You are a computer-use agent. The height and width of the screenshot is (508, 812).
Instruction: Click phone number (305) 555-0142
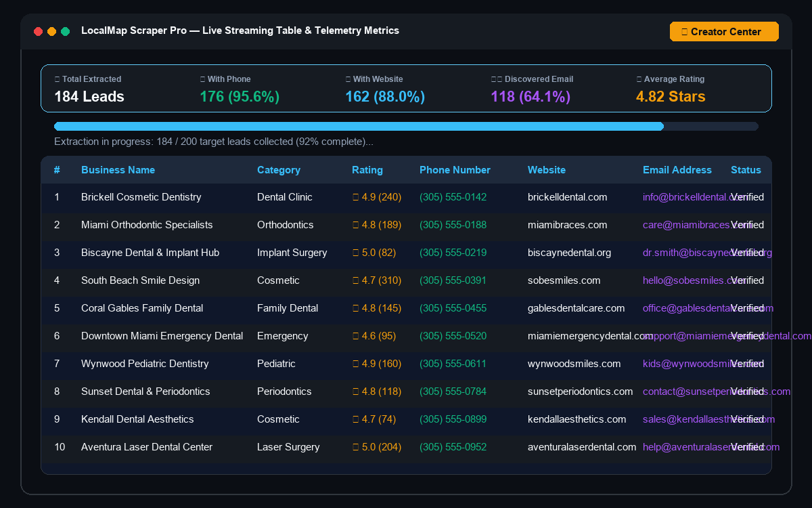pyautogui.click(x=453, y=197)
